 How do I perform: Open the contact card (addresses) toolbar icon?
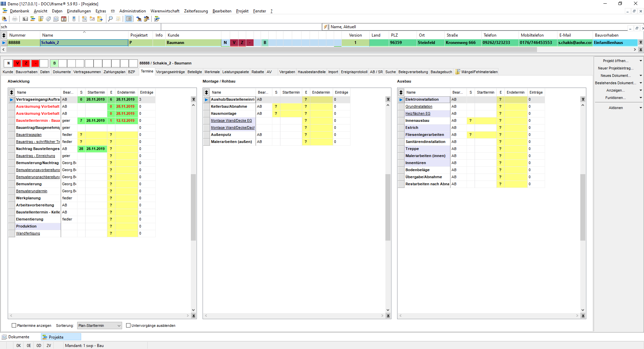[x=25, y=19]
